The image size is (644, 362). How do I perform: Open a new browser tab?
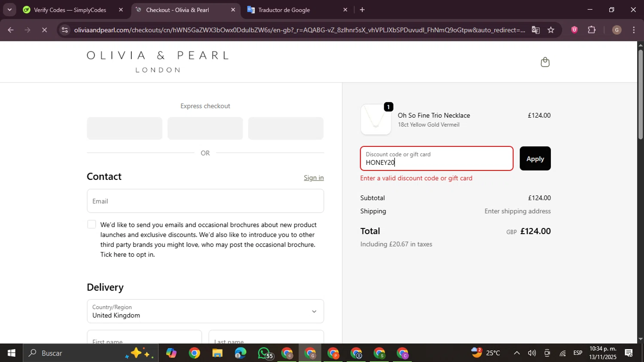[362, 9]
